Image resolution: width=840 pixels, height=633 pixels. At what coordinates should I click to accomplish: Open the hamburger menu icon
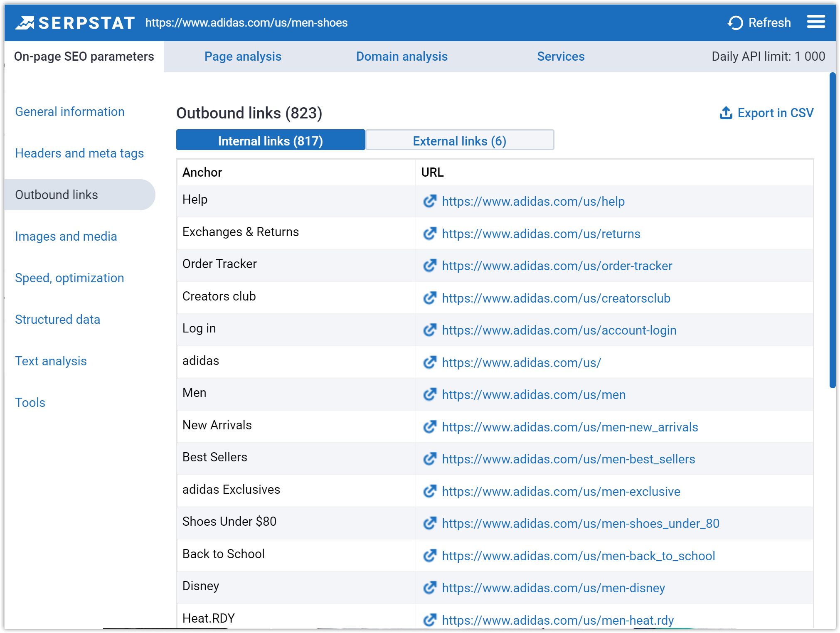(816, 22)
